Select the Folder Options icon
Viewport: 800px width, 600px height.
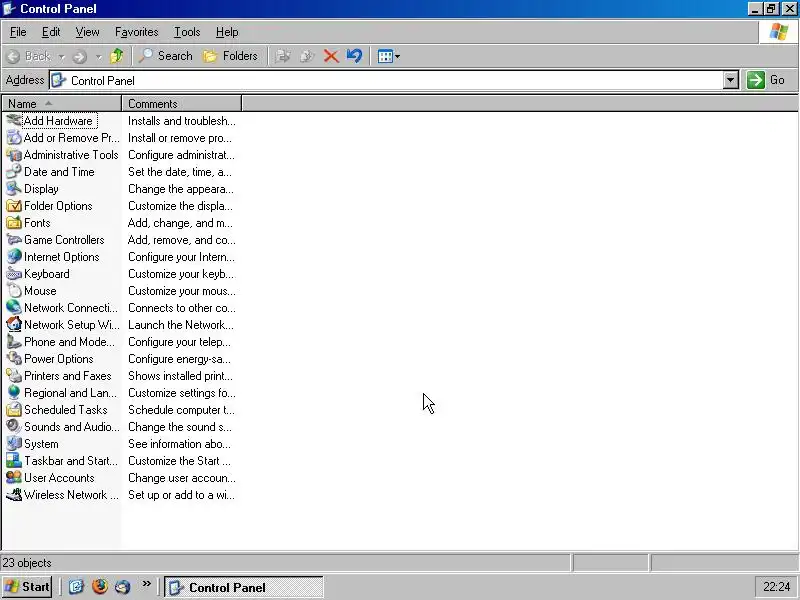(14, 206)
